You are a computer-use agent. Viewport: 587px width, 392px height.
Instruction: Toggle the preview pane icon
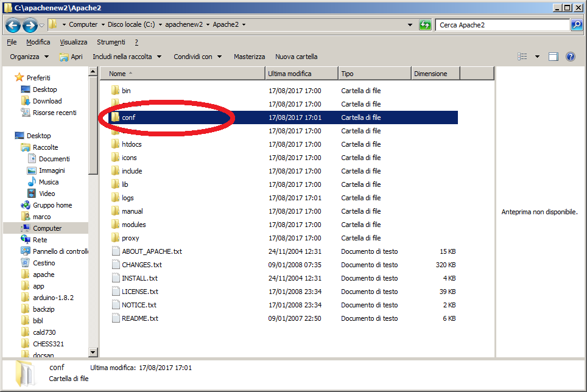554,57
